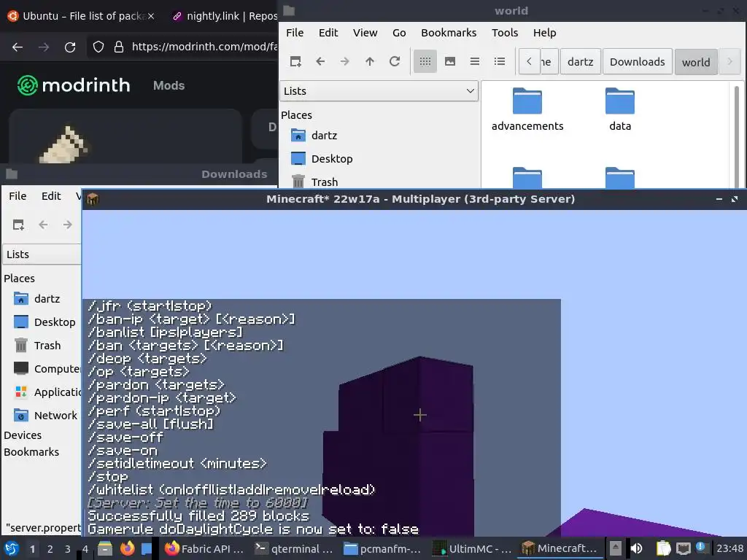Go back in the Downloads file manager
The image size is (747, 560).
point(43,225)
